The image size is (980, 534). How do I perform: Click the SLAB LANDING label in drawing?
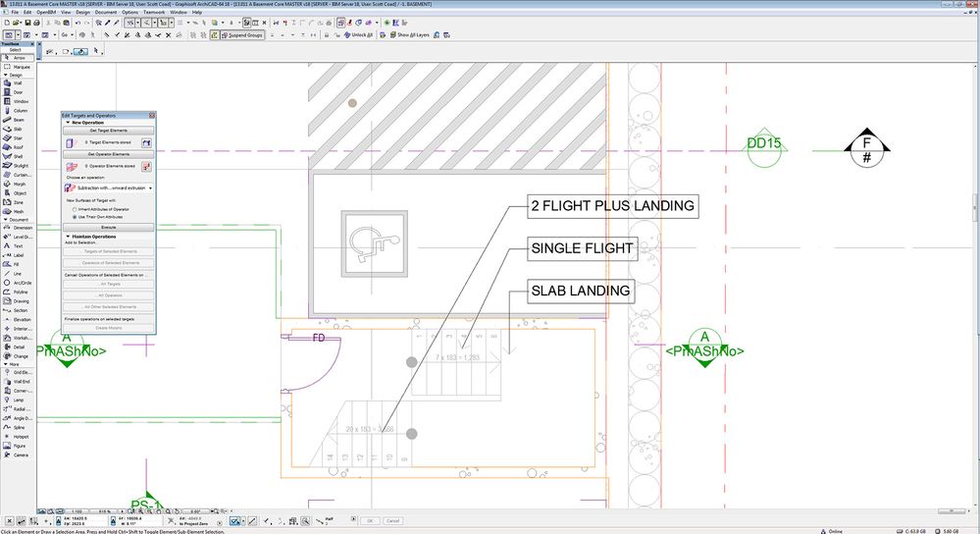coord(581,291)
